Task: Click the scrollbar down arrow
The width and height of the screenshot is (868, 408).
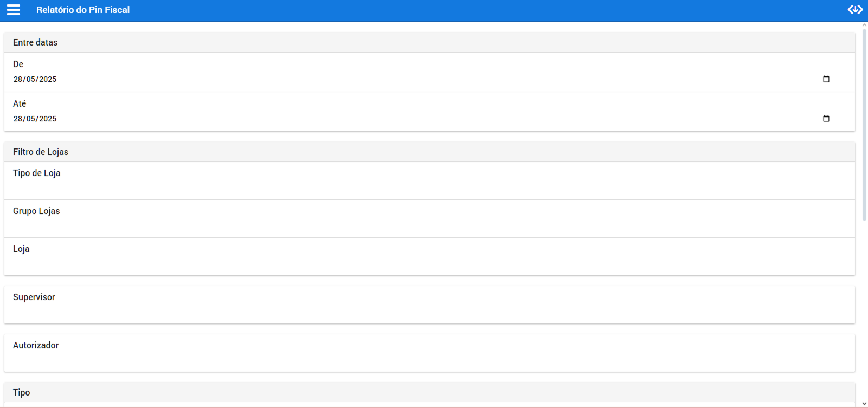Action: point(864,404)
